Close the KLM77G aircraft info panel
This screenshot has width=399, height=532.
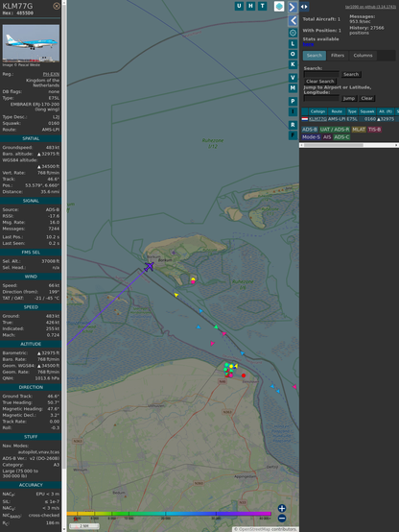point(57,6)
